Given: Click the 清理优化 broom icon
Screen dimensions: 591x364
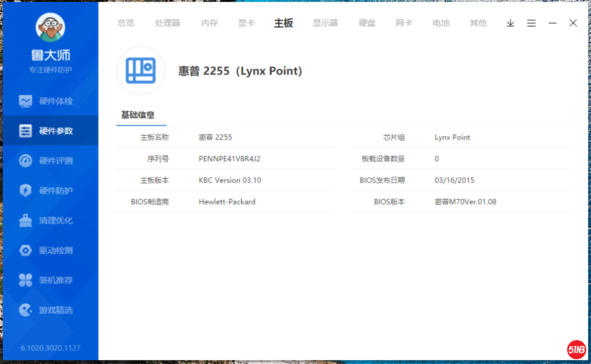Looking at the screenshot, I should click(x=25, y=221).
